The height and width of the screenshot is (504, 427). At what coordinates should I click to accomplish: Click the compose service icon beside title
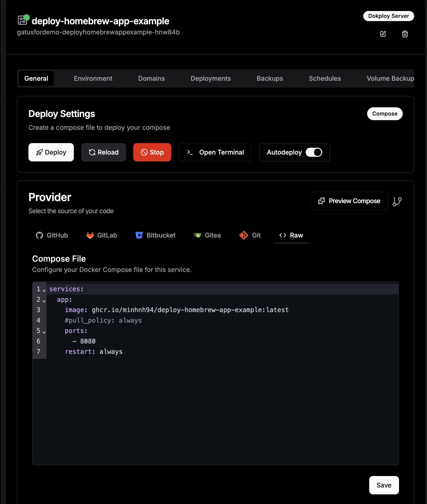click(22, 20)
